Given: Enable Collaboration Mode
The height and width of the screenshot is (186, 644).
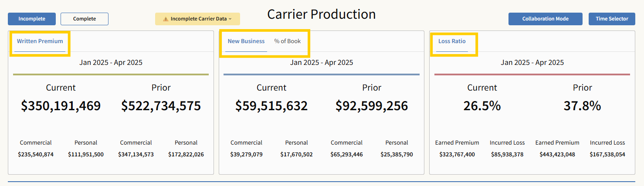Looking at the screenshot, I should point(545,19).
